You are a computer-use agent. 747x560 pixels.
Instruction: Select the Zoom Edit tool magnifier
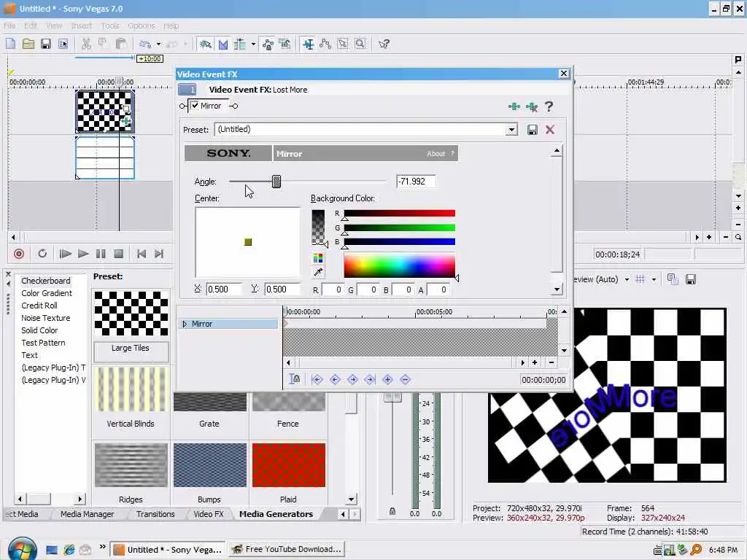point(360,44)
